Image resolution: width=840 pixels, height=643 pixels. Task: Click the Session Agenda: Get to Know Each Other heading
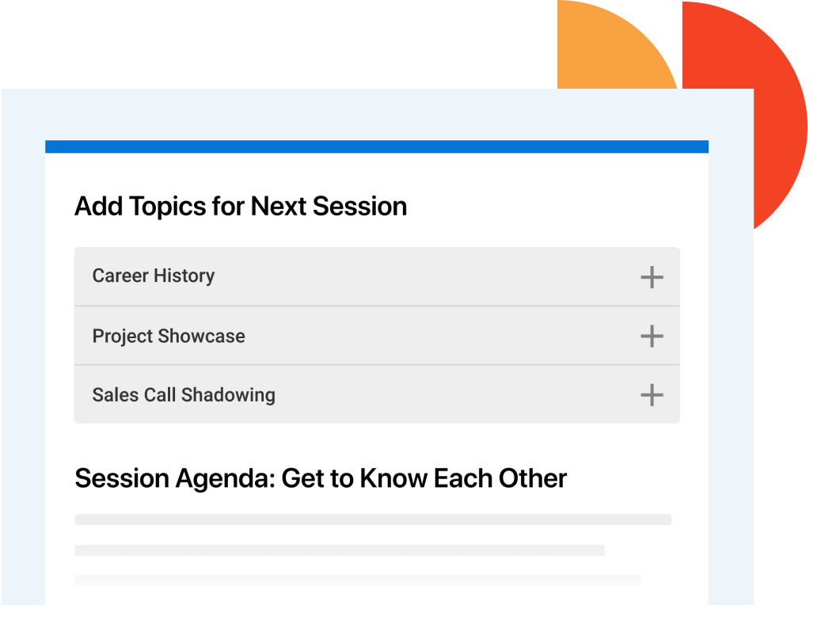(x=321, y=478)
